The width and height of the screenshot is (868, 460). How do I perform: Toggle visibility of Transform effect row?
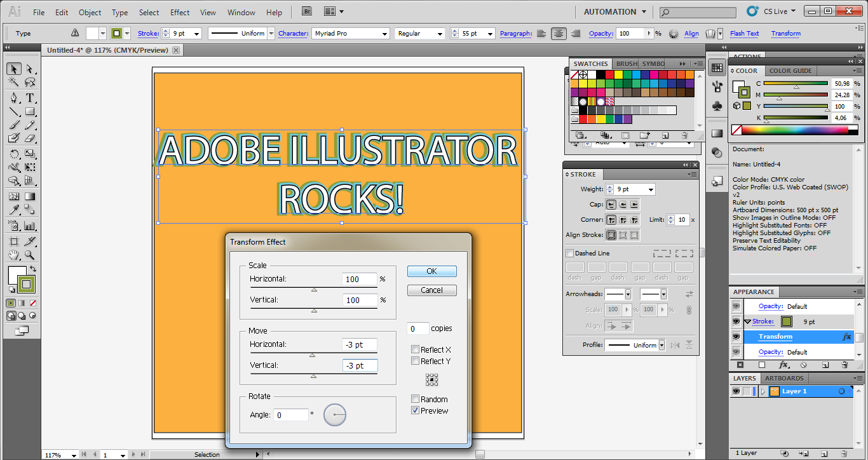point(736,337)
